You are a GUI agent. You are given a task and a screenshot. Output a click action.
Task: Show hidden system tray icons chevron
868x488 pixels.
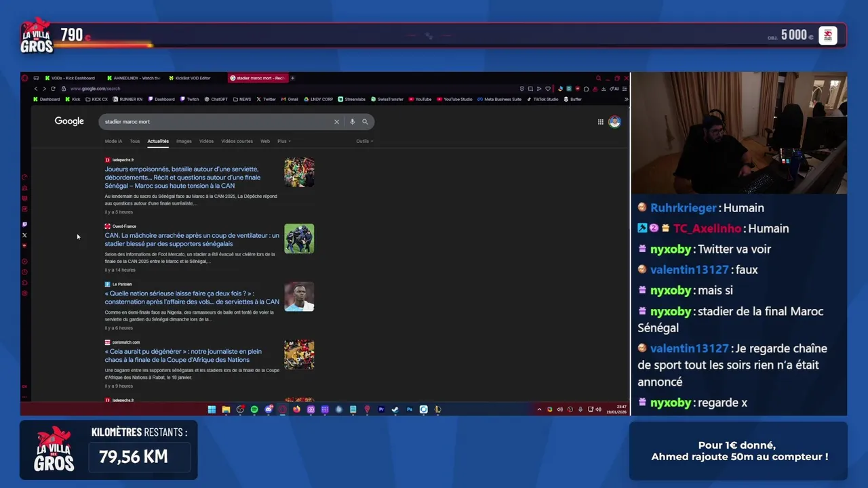[539, 409]
